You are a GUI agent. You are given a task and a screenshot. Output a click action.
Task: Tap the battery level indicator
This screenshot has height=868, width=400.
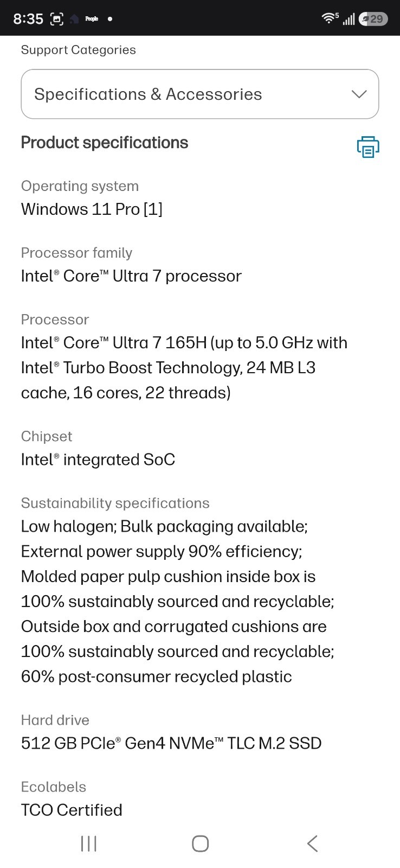coord(373,19)
